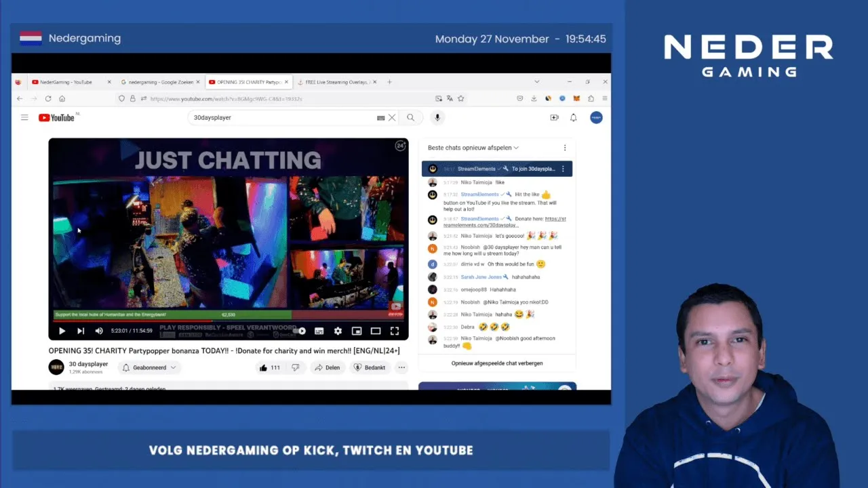Open the MetaMask fox extension

576,98
